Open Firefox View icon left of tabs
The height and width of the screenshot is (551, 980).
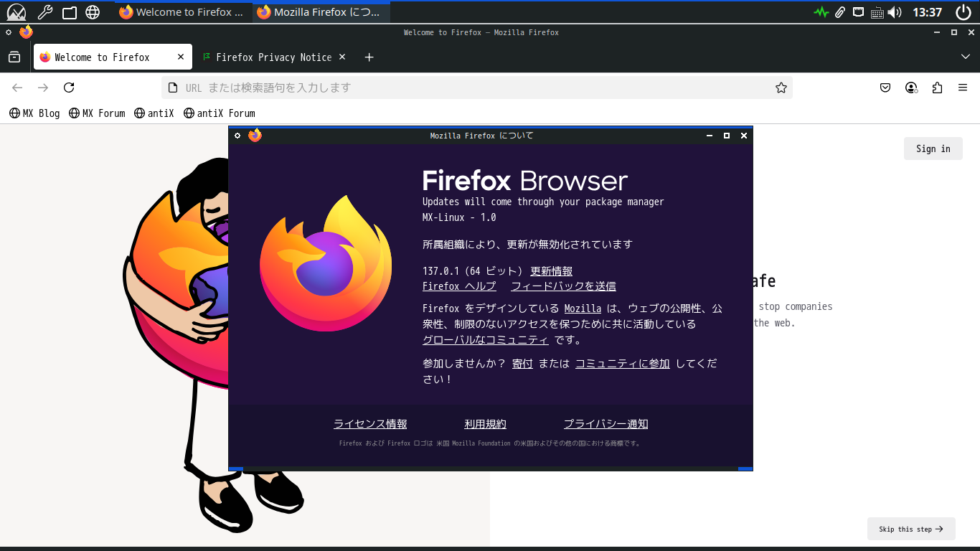(14, 57)
